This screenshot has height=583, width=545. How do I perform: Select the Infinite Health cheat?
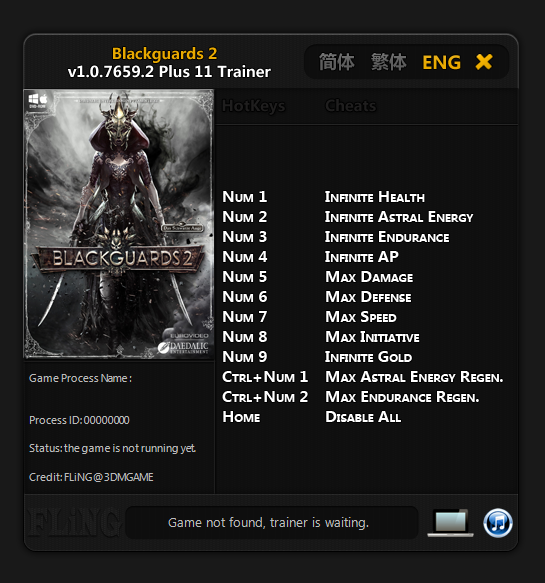[x=375, y=197]
